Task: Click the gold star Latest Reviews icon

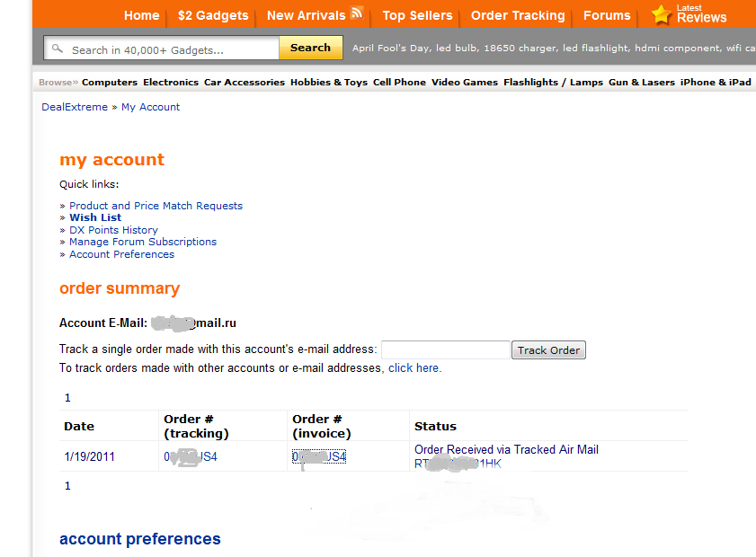Action: [x=662, y=14]
